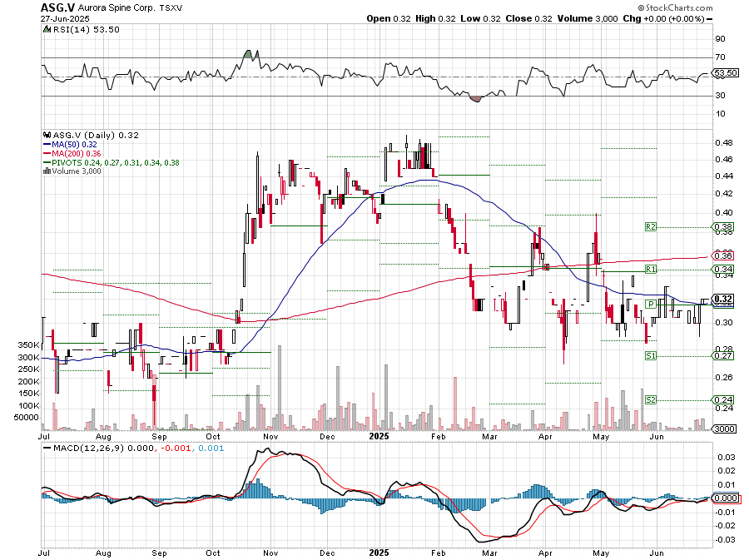749x560 pixels.
Task: Click the PIVOTS values legend text
Action: coord(115,162)
